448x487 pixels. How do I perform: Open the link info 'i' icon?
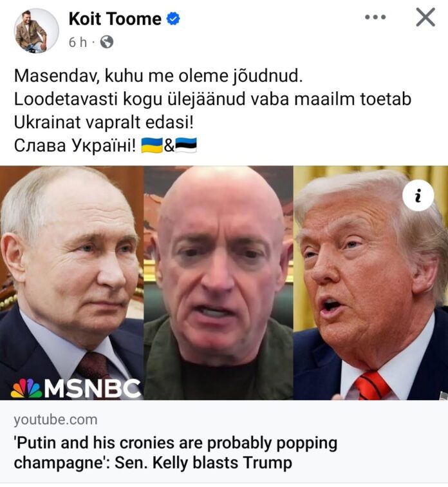pyautogui.click(x=418, y=195)
